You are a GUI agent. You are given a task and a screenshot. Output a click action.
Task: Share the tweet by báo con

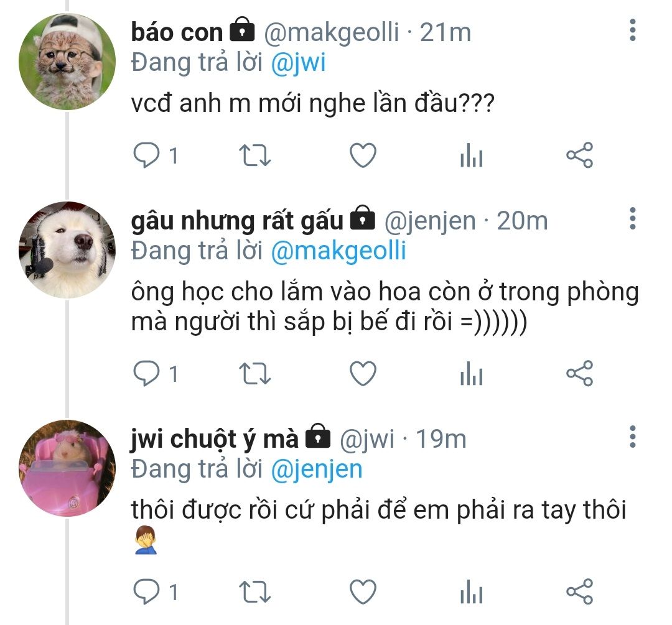pyautogui.click(x=579, y=155)
